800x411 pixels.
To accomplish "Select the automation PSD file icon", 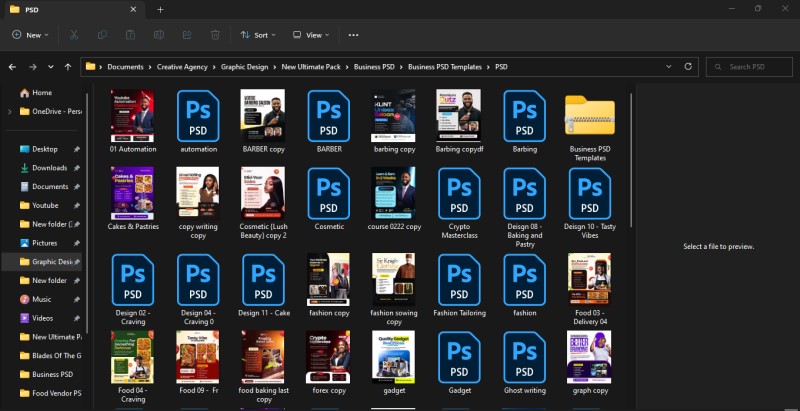I will pos(198,116).
